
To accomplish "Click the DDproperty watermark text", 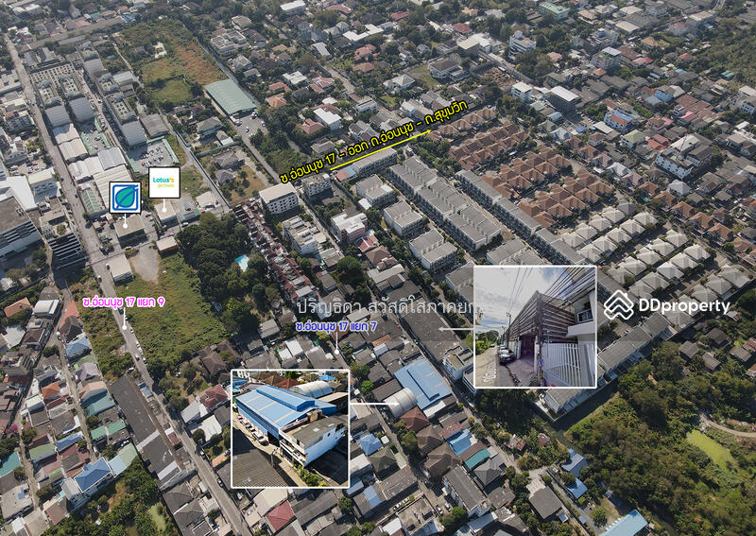I will click(682, 306).
